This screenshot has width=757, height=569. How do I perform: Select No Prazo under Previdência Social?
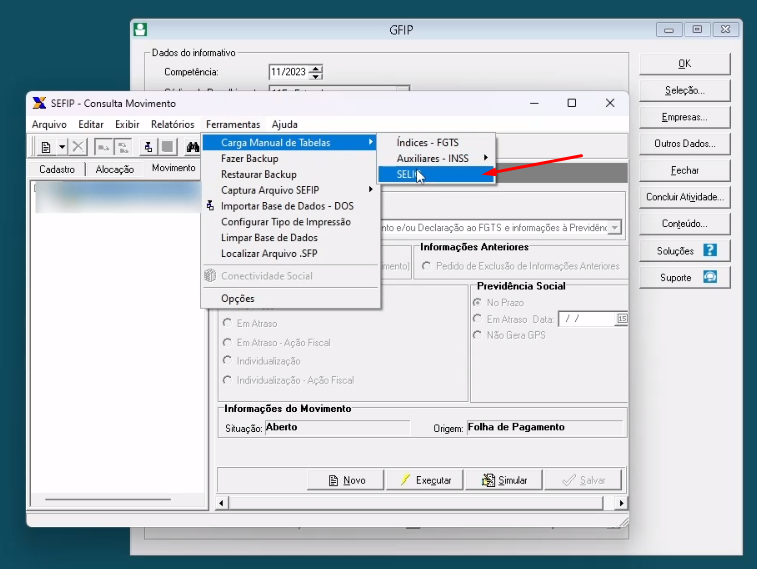pos(477,302)
